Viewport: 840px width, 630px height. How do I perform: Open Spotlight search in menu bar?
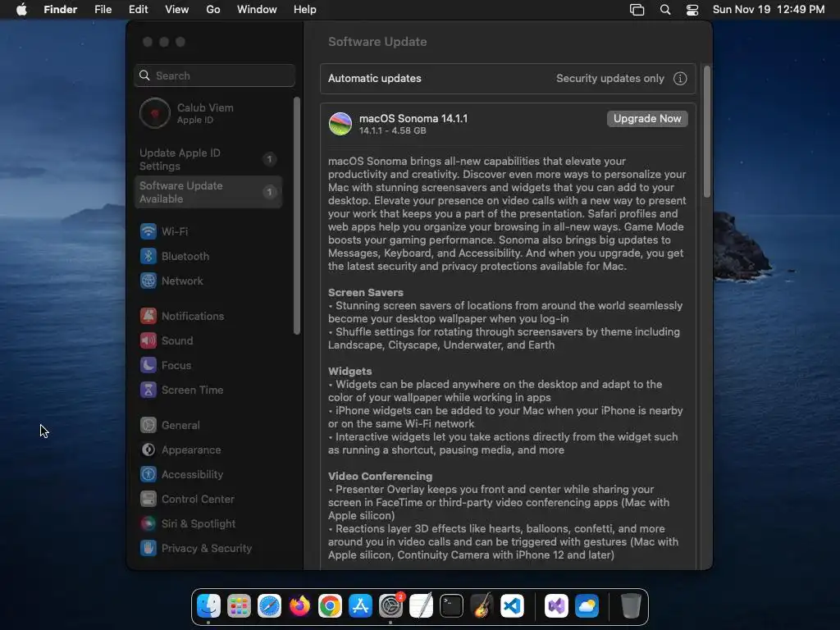[x=664, y=10]
